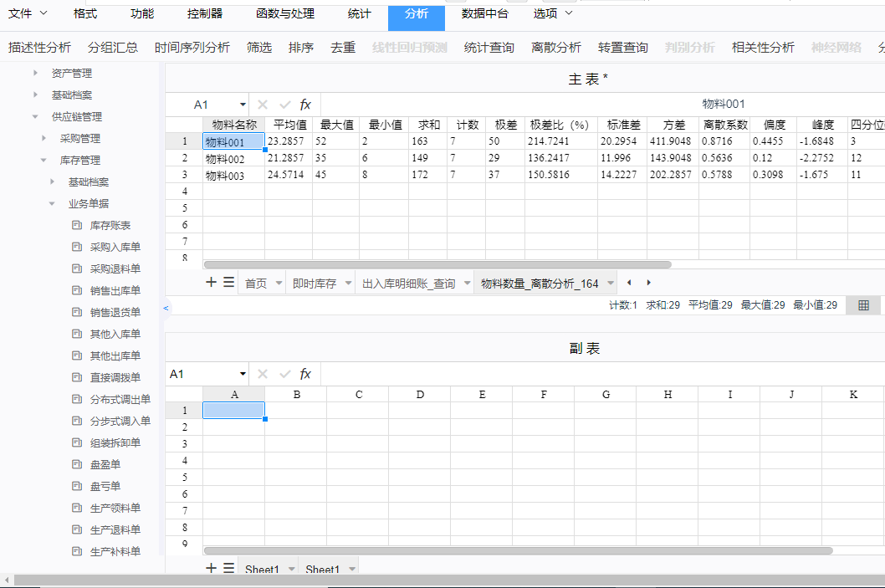Click the grid view icon in status bar
The width and height of the screenshot is (885, 588).
[863, 305]
